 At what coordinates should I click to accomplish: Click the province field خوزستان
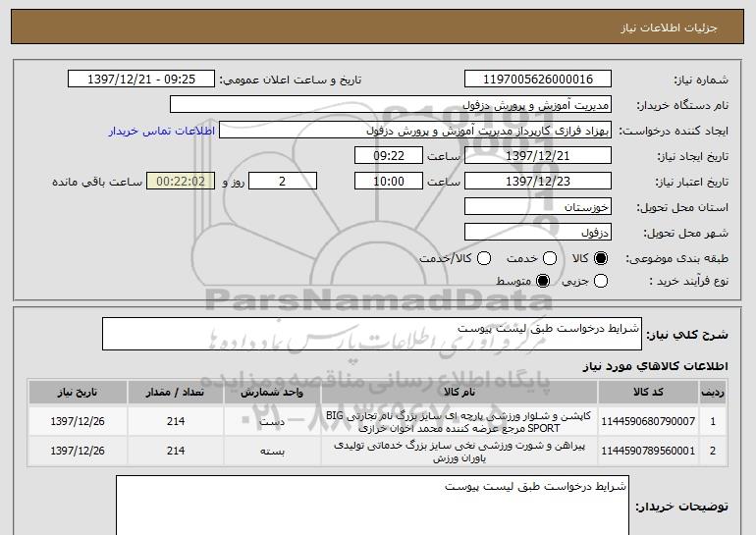click(x=538, y=207)
